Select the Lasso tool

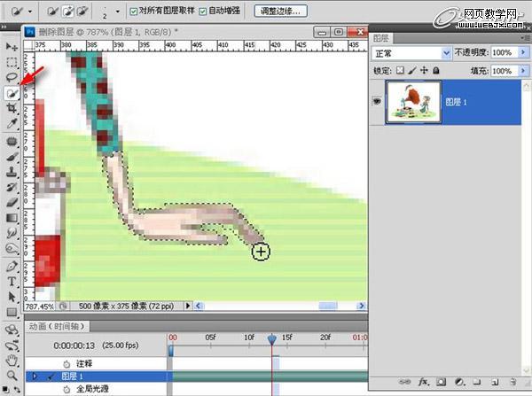[x=12, y=78]
